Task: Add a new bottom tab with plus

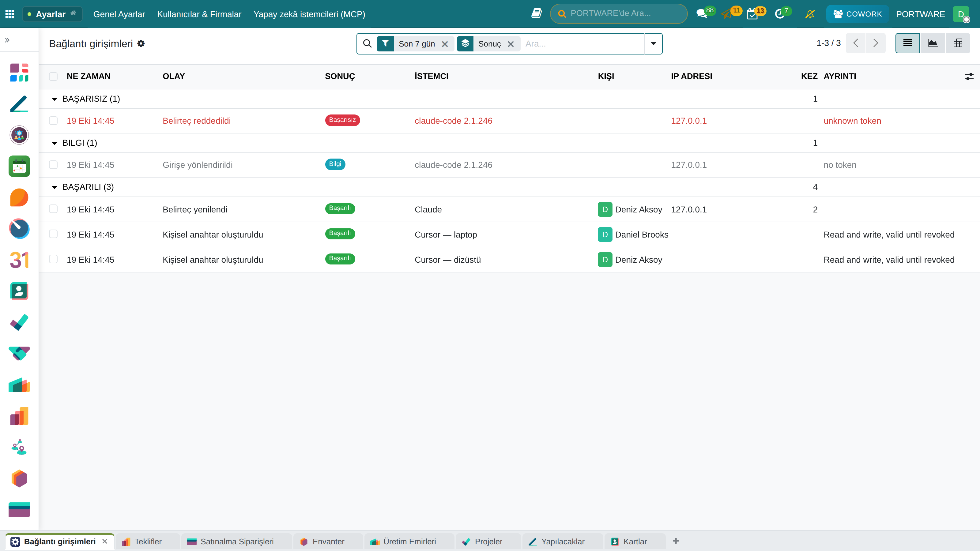Action: [x=676, y=541]
